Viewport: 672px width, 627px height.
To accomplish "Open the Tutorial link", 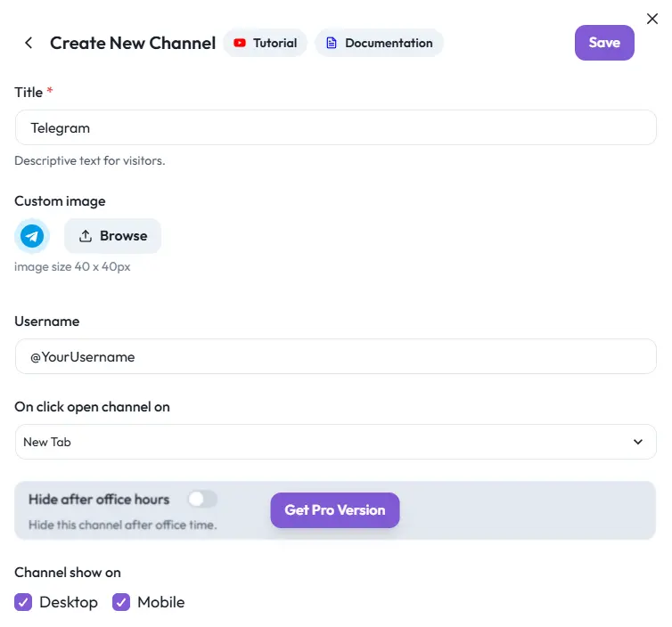I will [x=275, y=43].
